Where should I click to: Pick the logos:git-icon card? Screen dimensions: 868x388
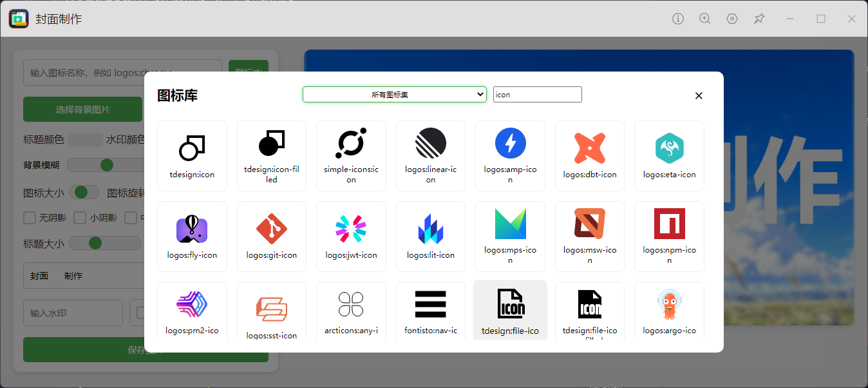click(272, 236)
